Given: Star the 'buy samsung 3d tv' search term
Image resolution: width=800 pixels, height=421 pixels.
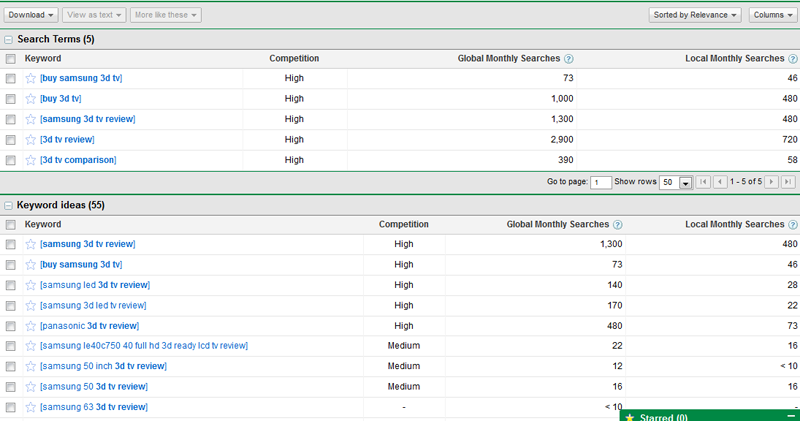Looking at the screenshot, I should click(30, 78).
